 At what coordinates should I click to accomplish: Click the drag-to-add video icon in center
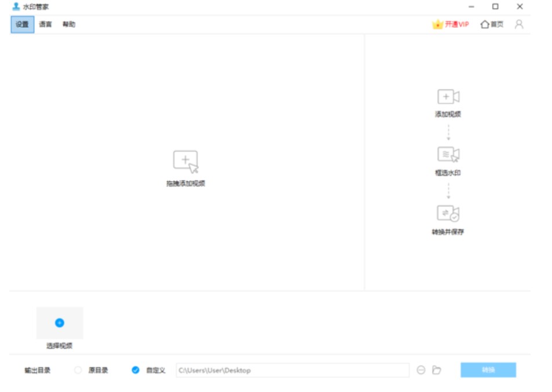pos(186,162)
